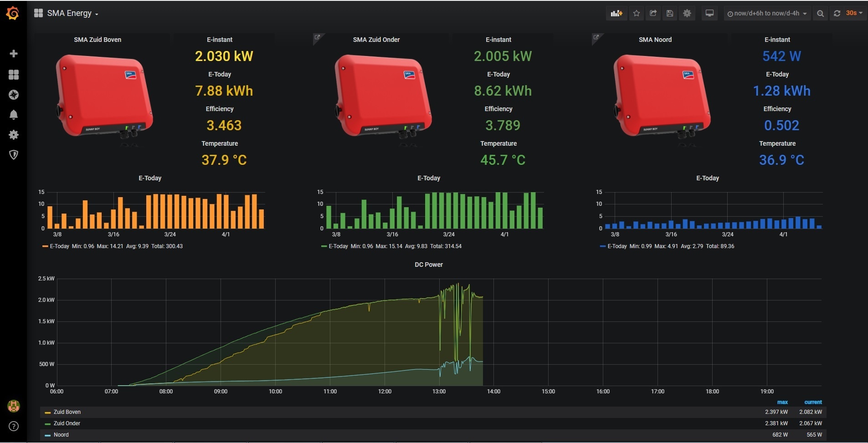The width and height of the screenshot is (868, 443).
Task: Open the Server Admin shield icon
Action: (14, 155)
